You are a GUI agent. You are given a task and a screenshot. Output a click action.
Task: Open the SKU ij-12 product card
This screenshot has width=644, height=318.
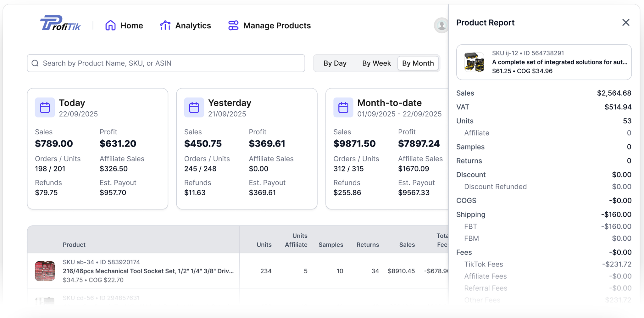click(544, 62)
